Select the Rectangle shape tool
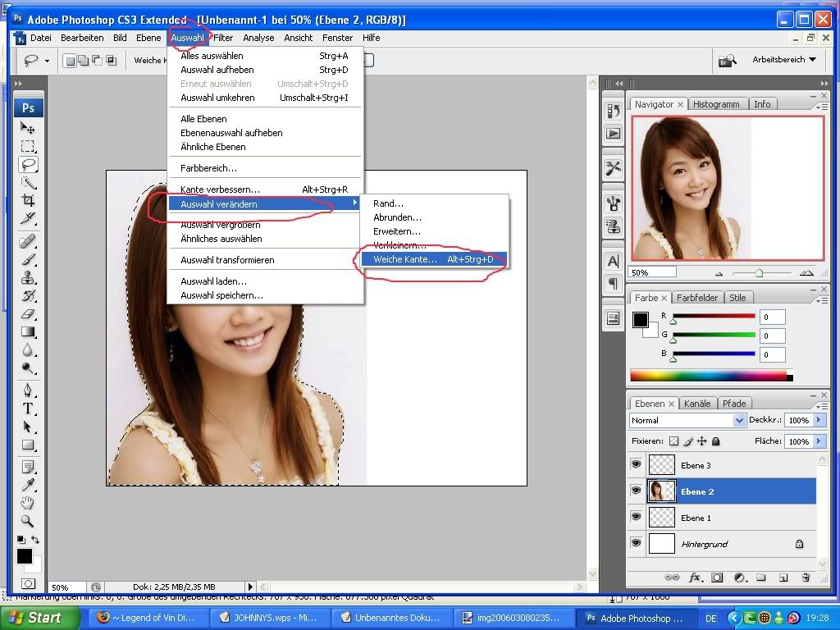840x630 pixels. tap(28, 445)
